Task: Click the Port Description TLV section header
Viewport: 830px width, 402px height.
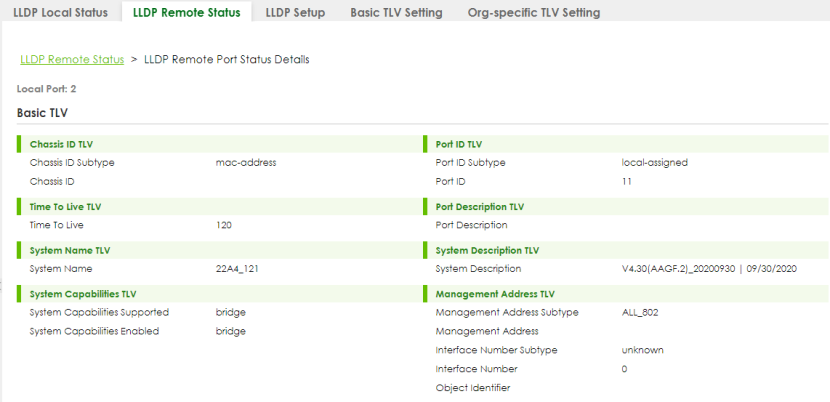Action: click(479, 206)
